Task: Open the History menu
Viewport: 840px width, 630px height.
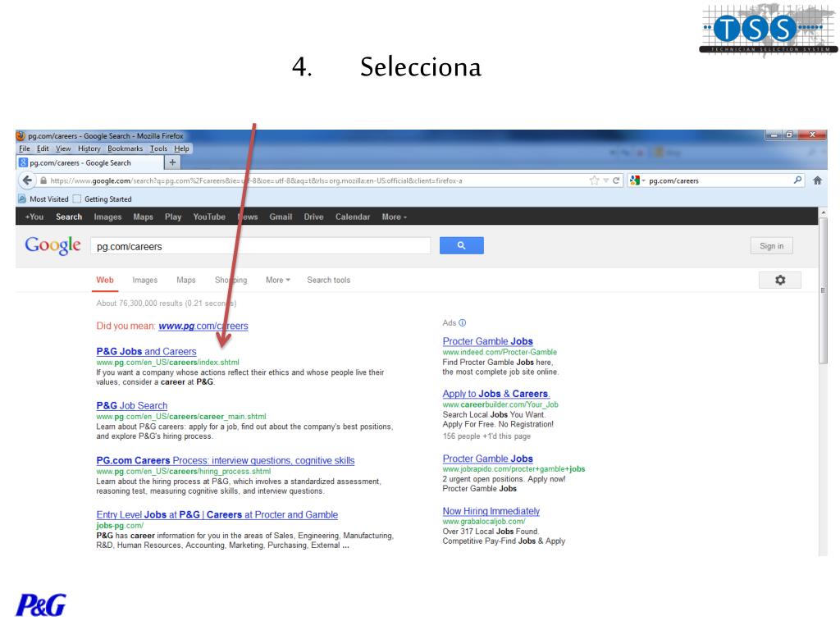Action: click(x=89, y=148)
